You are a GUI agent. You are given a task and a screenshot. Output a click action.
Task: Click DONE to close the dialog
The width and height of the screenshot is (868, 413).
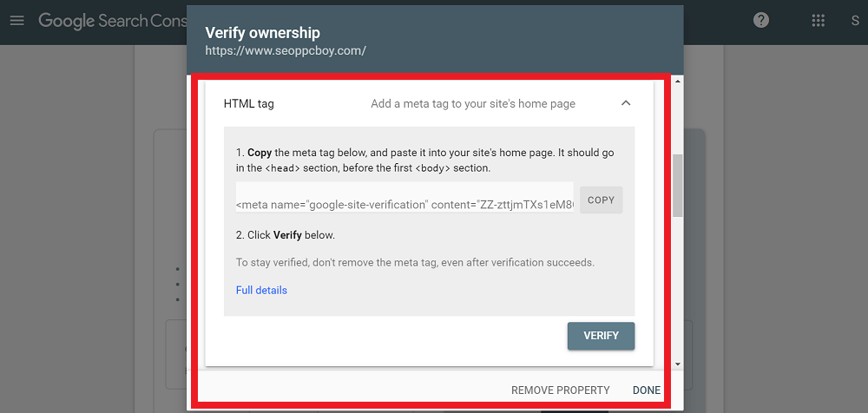point(647,390)
